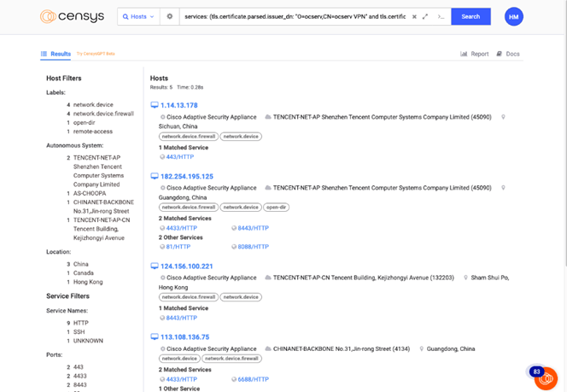Screen dimensions: 567x392
Task: Clear the search query with X icon
Action: coord(414,16)
